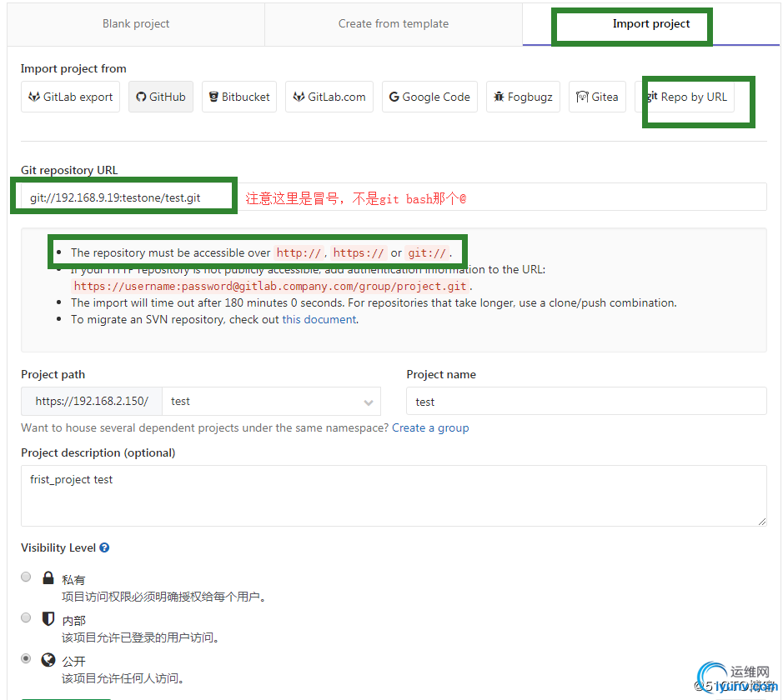This screenshot has width=783, height=700.
Task: Click the GitLab.com fox icon
Action: [299, 97]
